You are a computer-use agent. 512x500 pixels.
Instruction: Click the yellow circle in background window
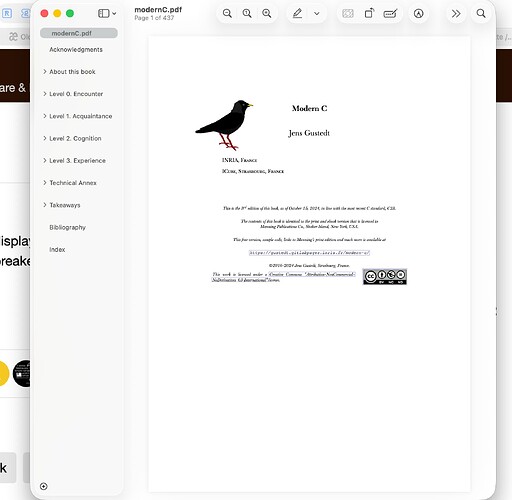coord(3,374)
